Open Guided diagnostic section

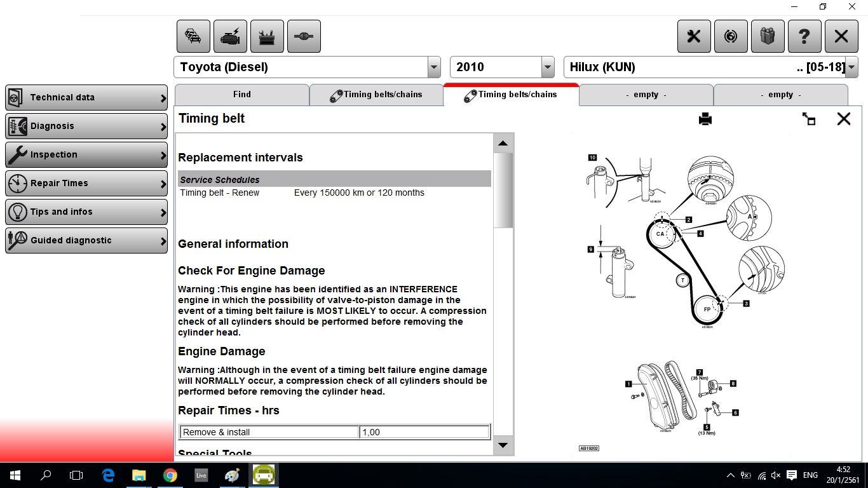coord(86,241)
